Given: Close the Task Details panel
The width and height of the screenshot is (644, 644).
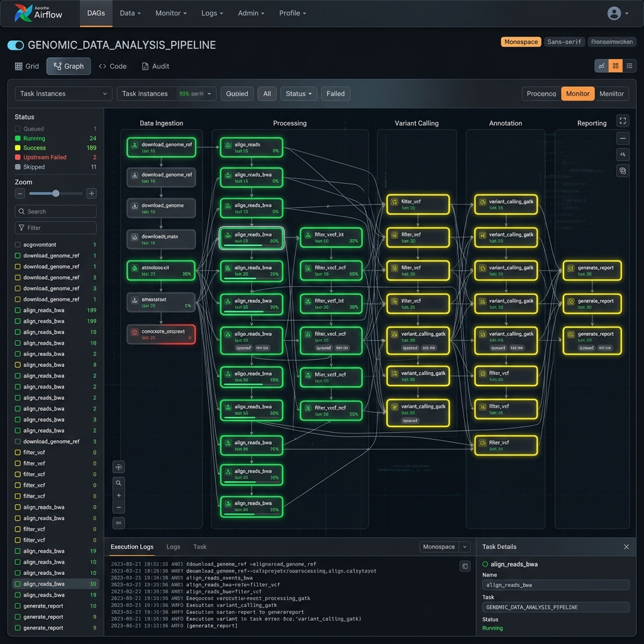Looking at the screenshot, I should [626, 547].
